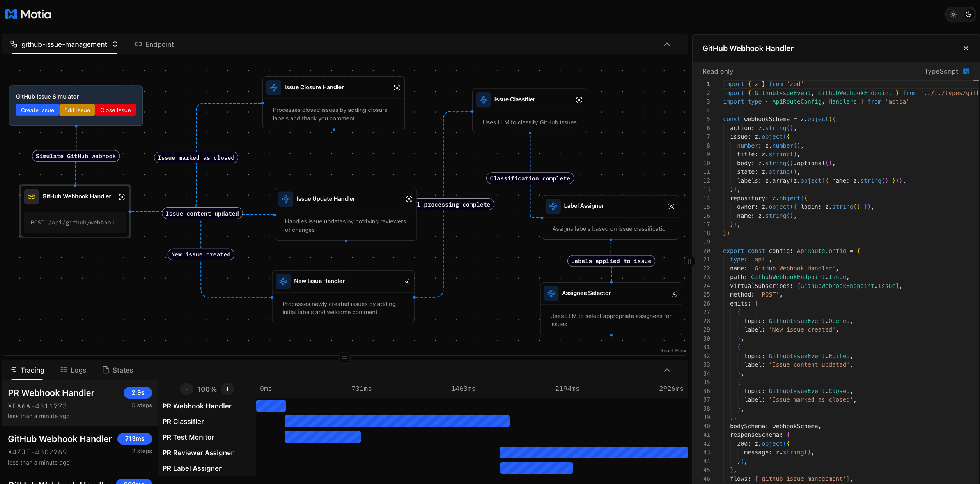Click the pause toggle on the panel divider
This screenshot has width=980, height=484.
689,261
